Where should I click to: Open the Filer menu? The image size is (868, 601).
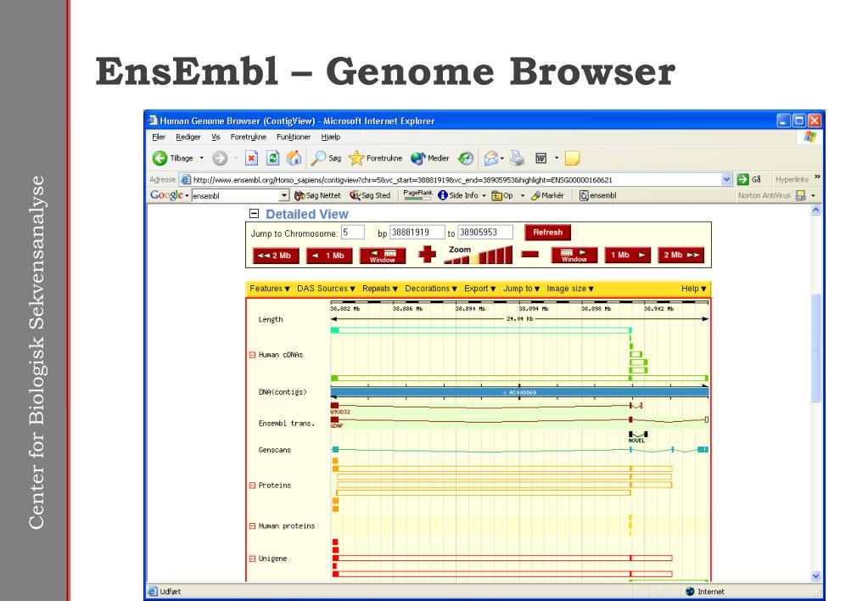(159, 137)
